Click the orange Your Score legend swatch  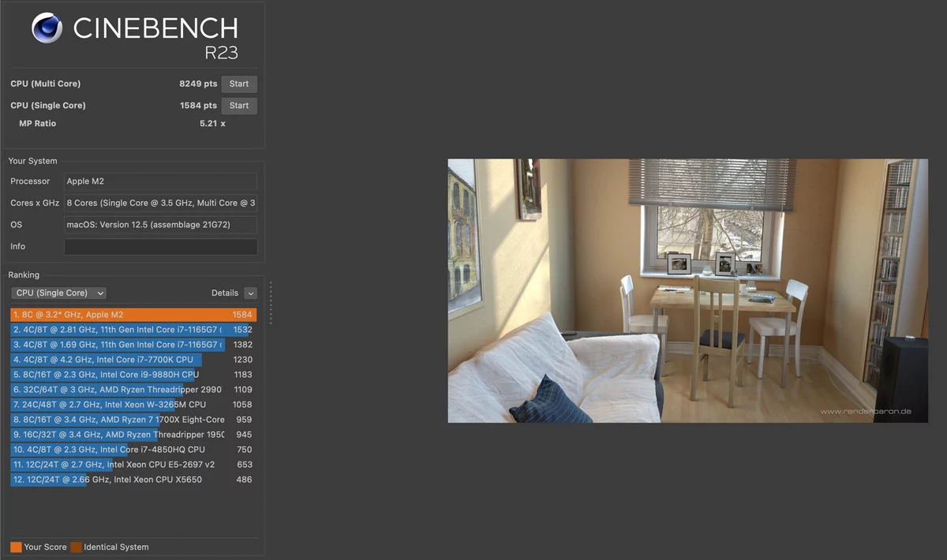point(16,547)
